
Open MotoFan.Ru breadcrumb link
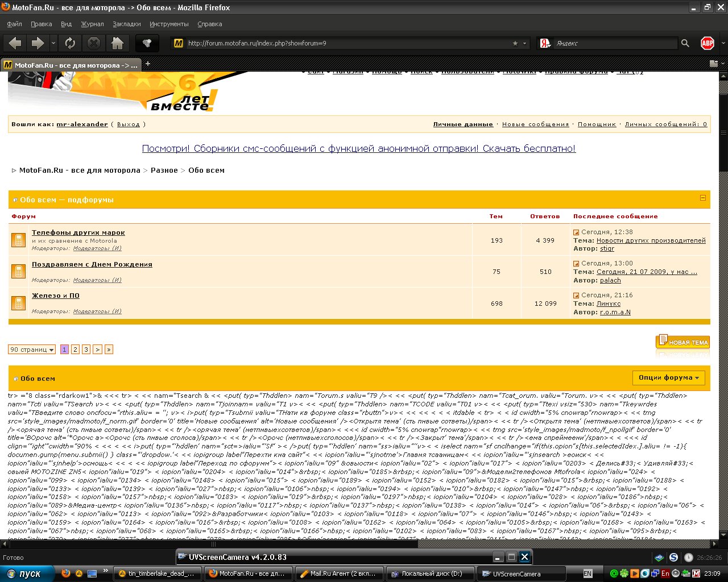[80, 170]
